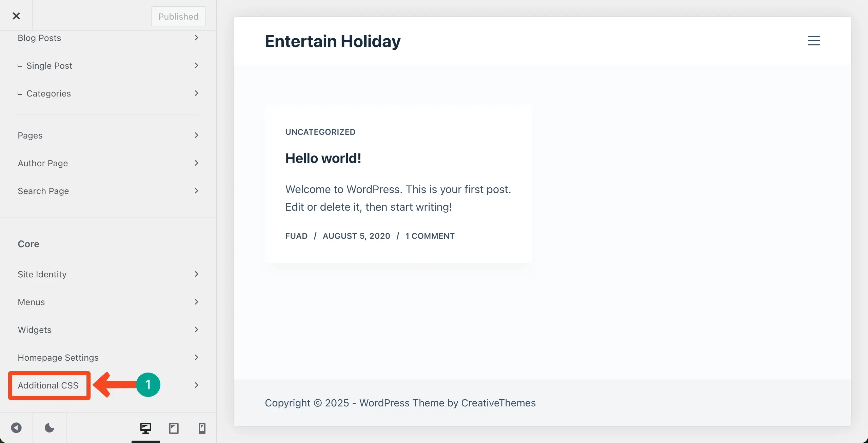The image size is (868, 443).
Task: Open the 1 Comment link
Action: pyautogui.click(x=430, y=236)
